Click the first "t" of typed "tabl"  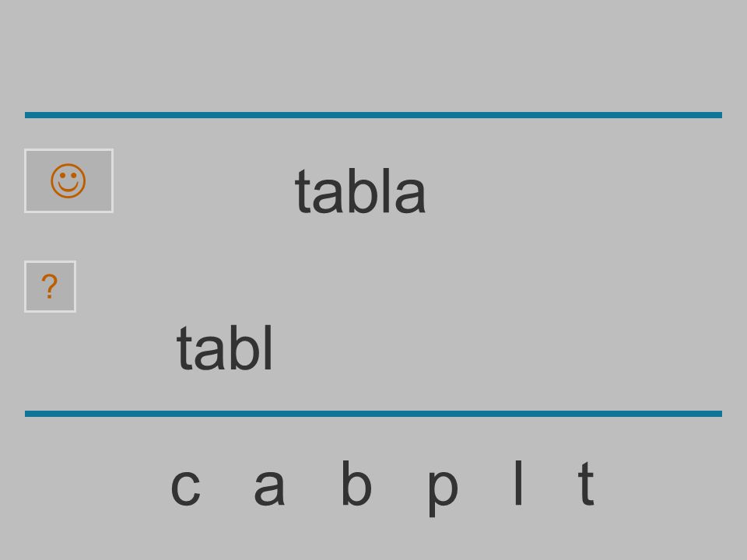coord(184,348)
